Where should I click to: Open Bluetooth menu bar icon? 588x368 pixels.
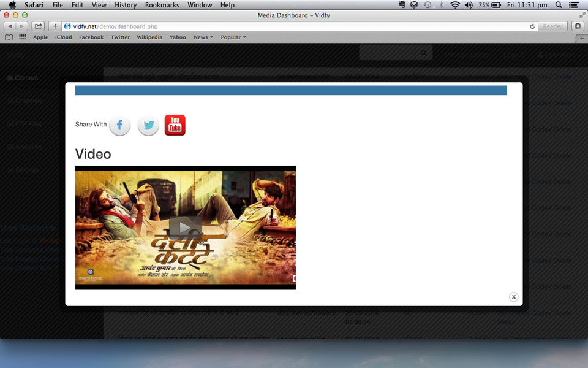[x=441, y=5]
